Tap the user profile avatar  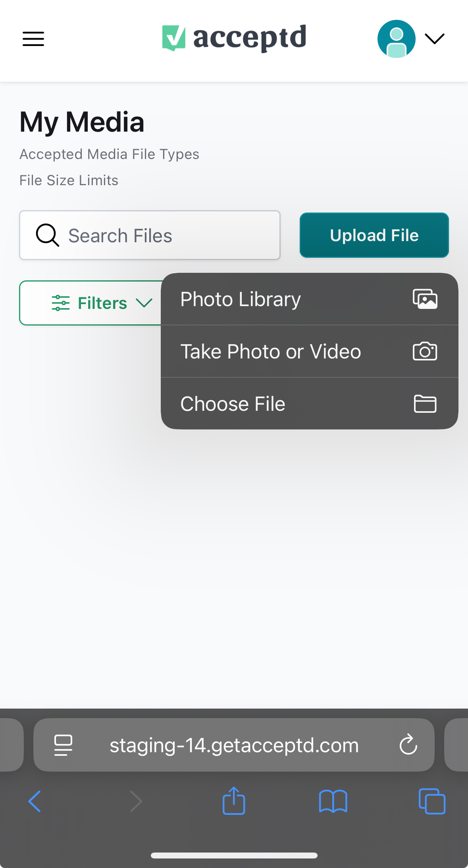tap(396, 39)
